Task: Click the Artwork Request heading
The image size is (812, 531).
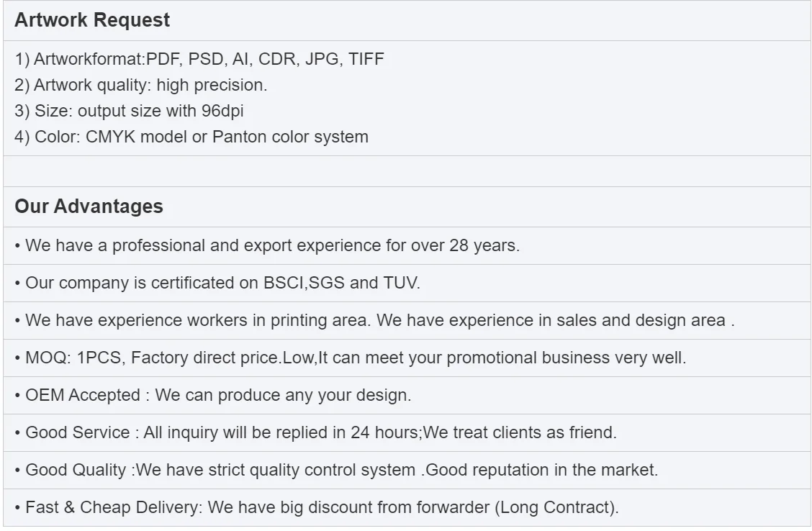Action: 92,20
